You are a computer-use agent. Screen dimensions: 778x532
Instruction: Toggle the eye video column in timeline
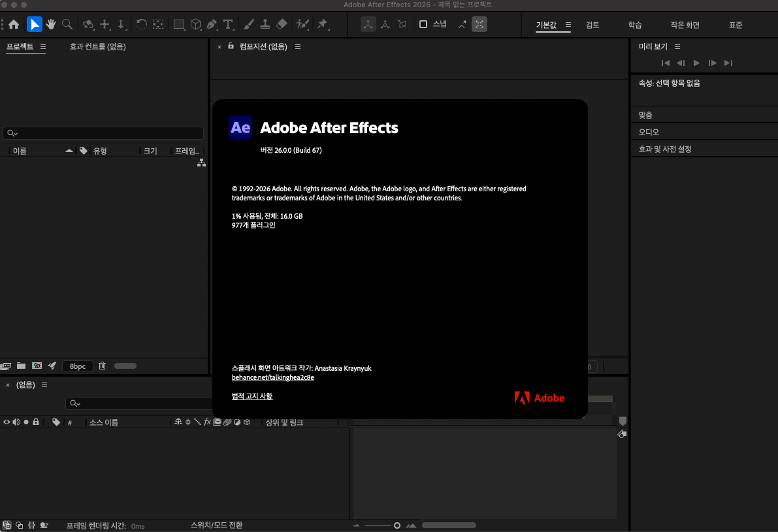click(7, 422)
